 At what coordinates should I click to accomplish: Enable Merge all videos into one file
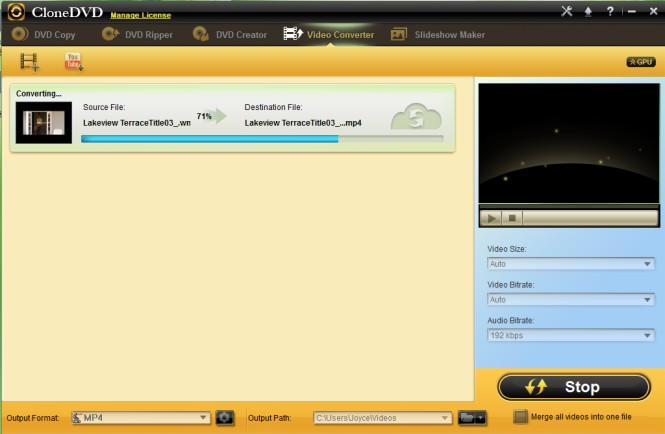tap(520, 417)
